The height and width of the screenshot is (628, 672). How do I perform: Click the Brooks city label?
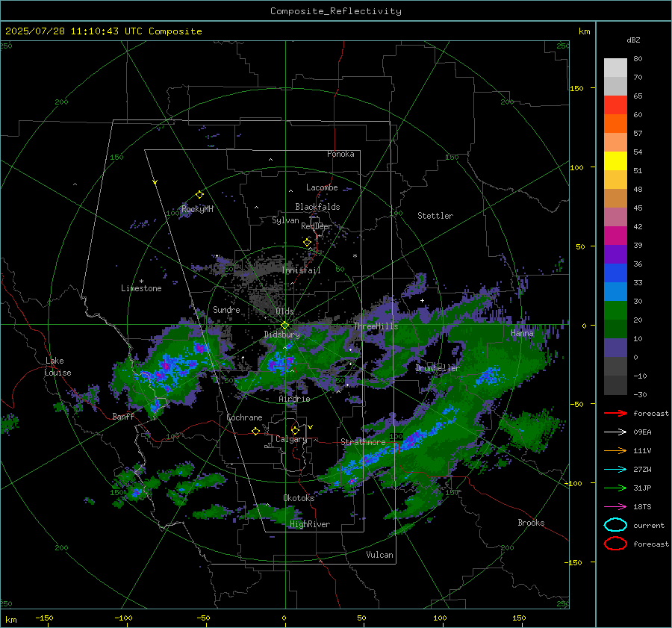coord(531,523)
